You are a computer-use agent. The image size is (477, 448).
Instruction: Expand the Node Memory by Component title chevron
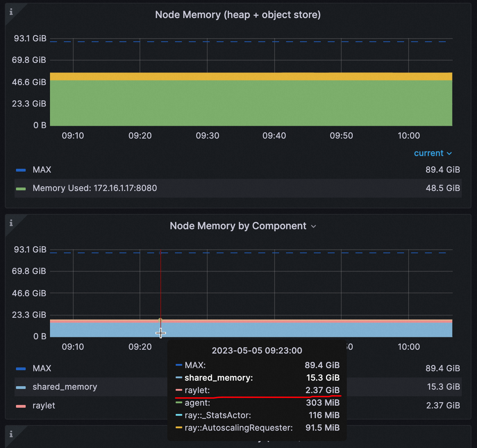point(314,226)
